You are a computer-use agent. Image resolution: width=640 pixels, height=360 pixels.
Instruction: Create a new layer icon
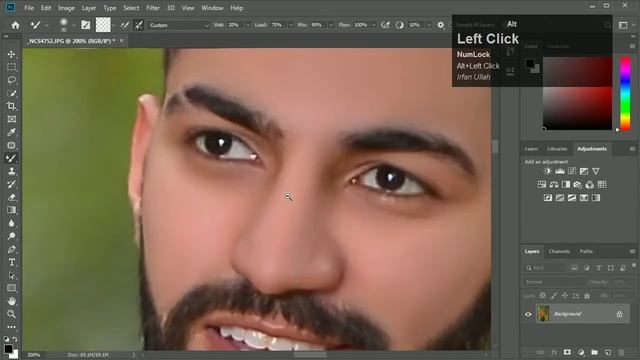(608, 352)
